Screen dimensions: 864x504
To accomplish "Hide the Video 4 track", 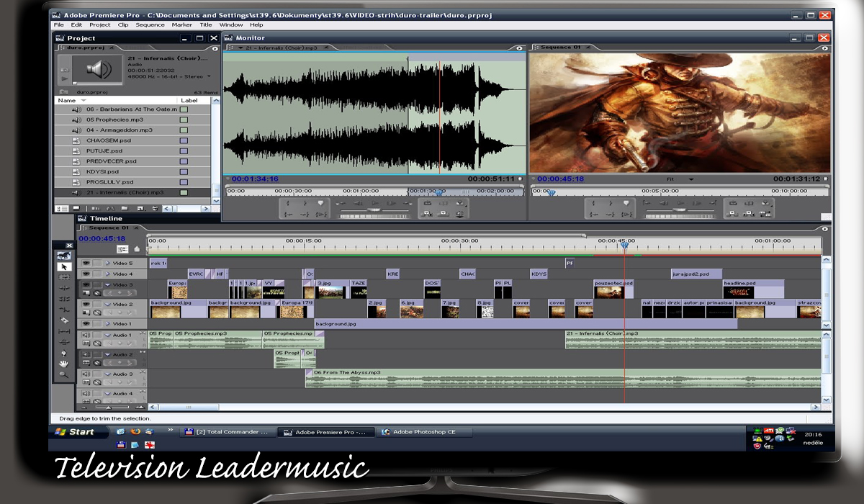I will pos(86,274).
